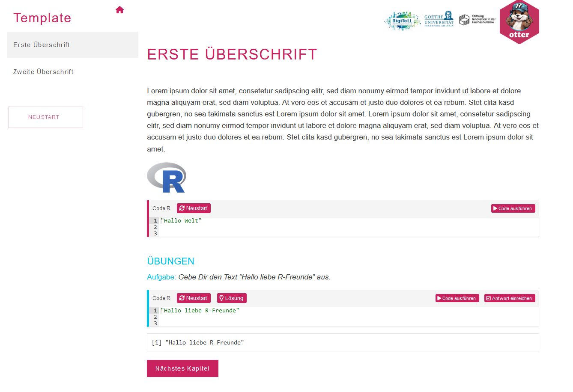This screenshot has height=392, width=573.
Task: Click line number 3 in the exercise editor
Action: point(155,324)
